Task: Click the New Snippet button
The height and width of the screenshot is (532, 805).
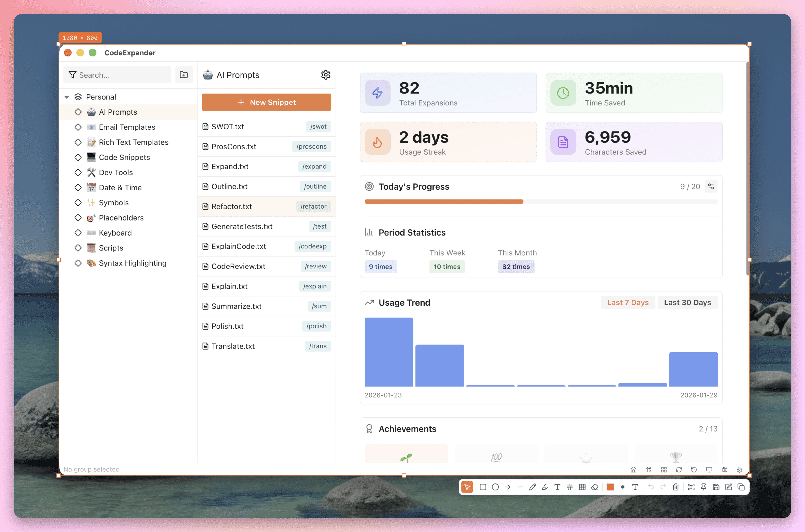Action: (266, 102)
